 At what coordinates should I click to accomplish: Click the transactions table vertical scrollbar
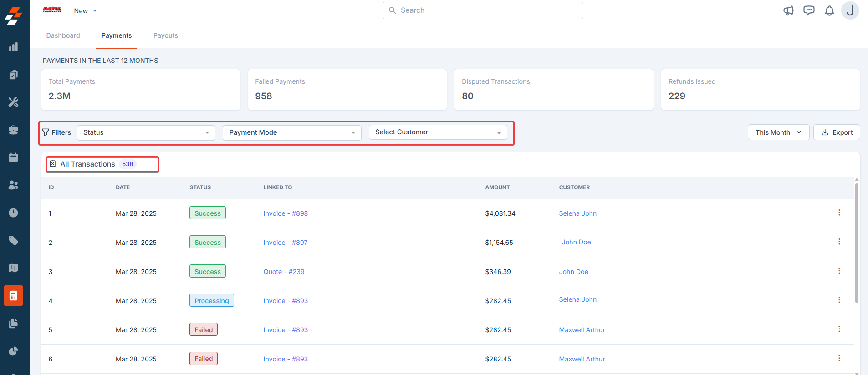click(857, 243)
